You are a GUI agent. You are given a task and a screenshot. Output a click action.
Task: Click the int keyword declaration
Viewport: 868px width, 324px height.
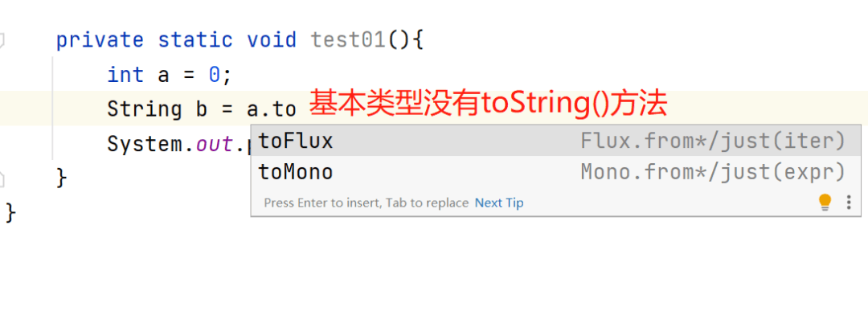coord(125,75)
